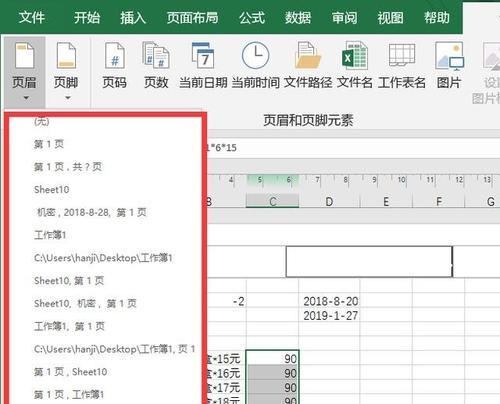Choose header preset 第 1 页, 共 ? 页
The width and height of the screenshot is (500, 404).
(x=105, y=167)
